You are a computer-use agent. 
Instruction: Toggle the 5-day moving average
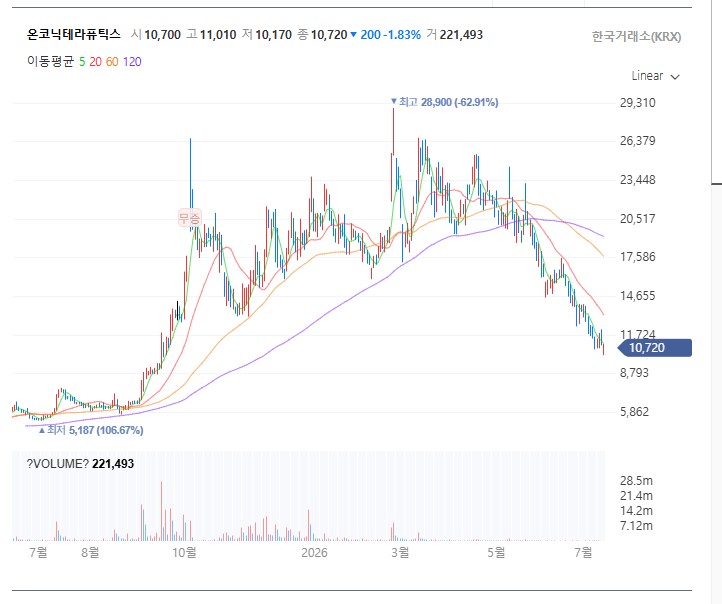tap(82, 62)
